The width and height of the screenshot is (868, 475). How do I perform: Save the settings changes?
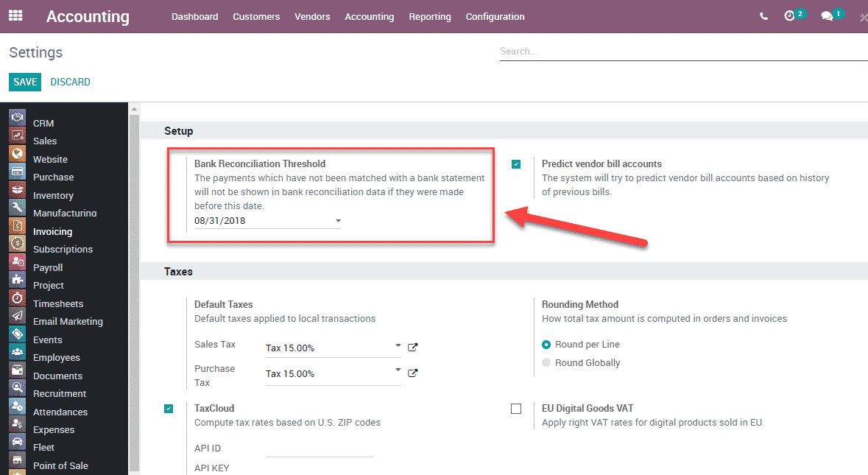point(25,82)
